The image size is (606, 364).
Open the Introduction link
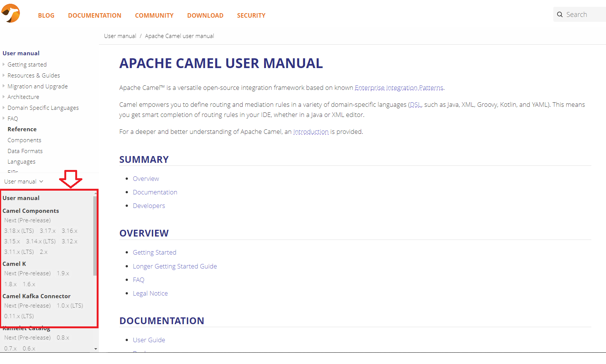pyautogui.click(x=311, y=132)
